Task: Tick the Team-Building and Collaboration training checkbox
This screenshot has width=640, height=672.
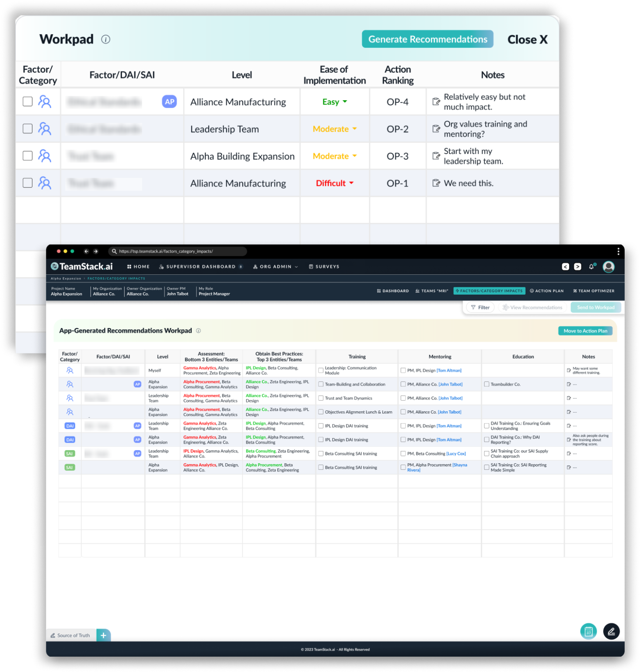Action: (321, 384)
